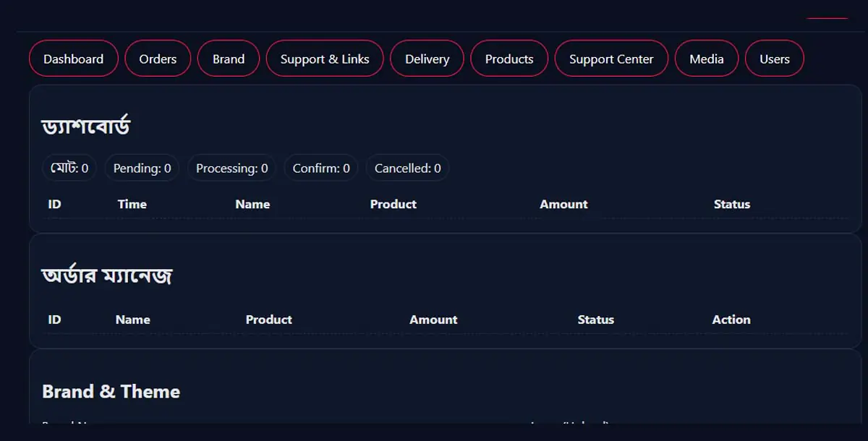Image resolution: width=868 pixels, height=441 pixels.
Task: Select the Brand navigation pill
Action: [229, 59]
